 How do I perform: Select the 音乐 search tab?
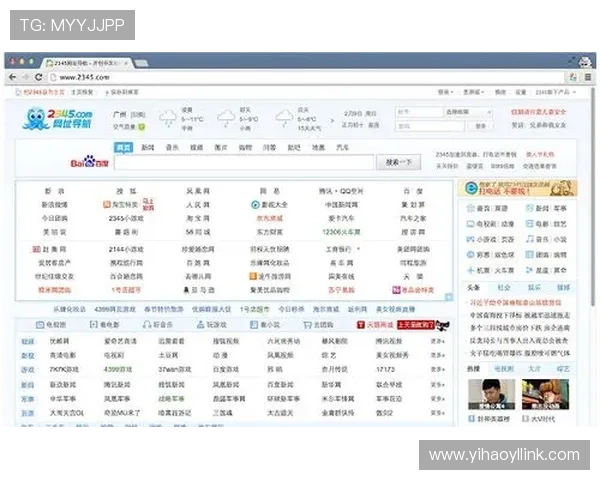pos(172,147)
